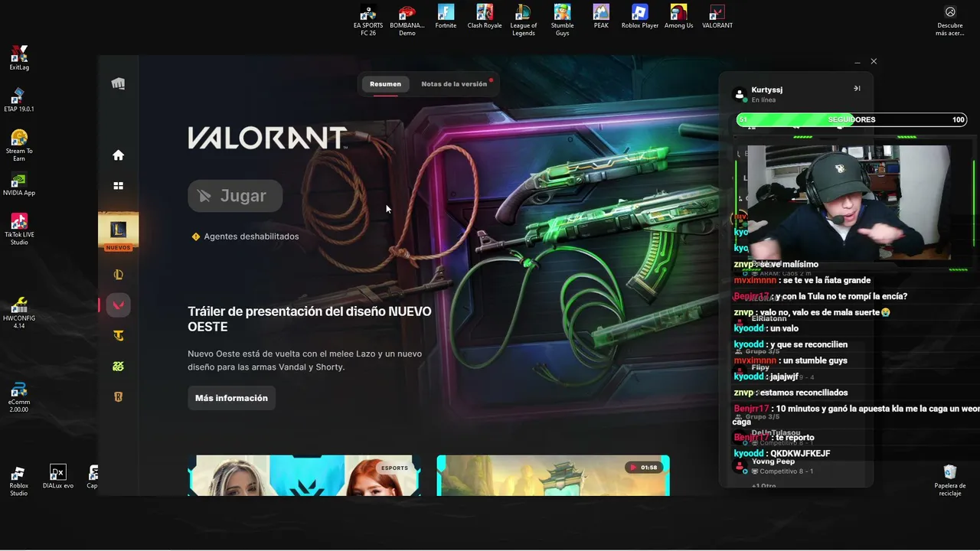Screen dimensions: 980x551
Task: Select the 2XKO sidebar icon
Action: (x=118, y=366)
